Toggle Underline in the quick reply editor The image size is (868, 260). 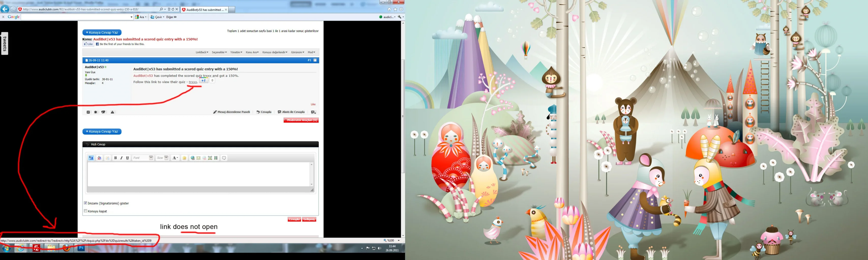127,158
